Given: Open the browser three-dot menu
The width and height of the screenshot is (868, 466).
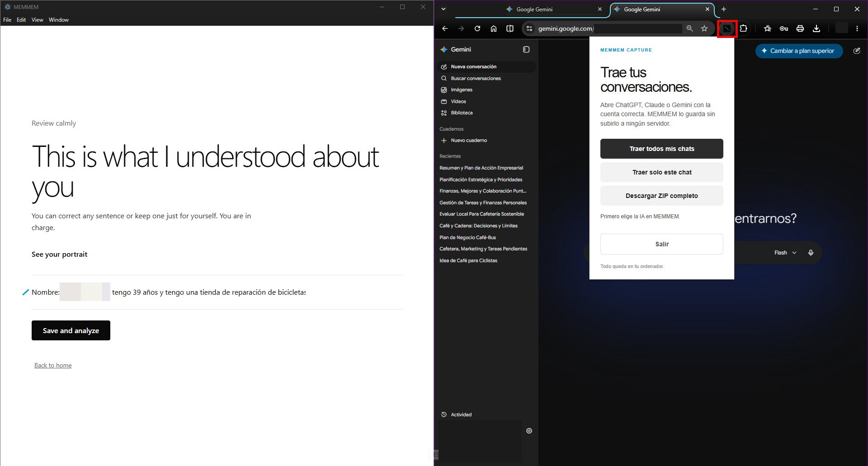Looking at the screenshot, I should click(x=857, y=28).
